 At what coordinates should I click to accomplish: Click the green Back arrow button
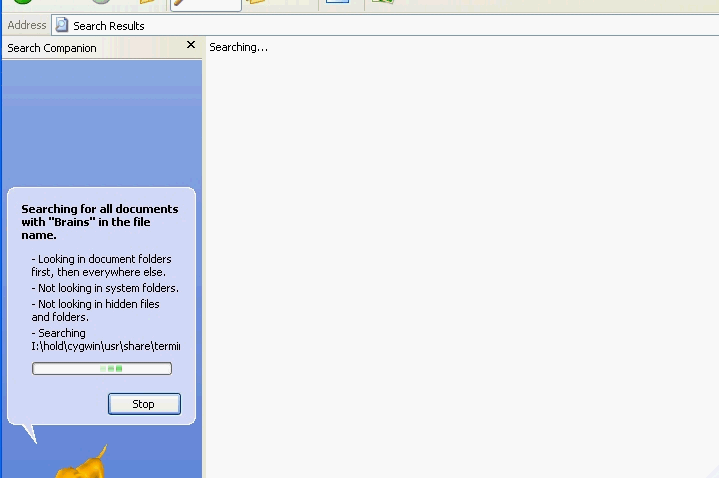click(x=22, y=2)
